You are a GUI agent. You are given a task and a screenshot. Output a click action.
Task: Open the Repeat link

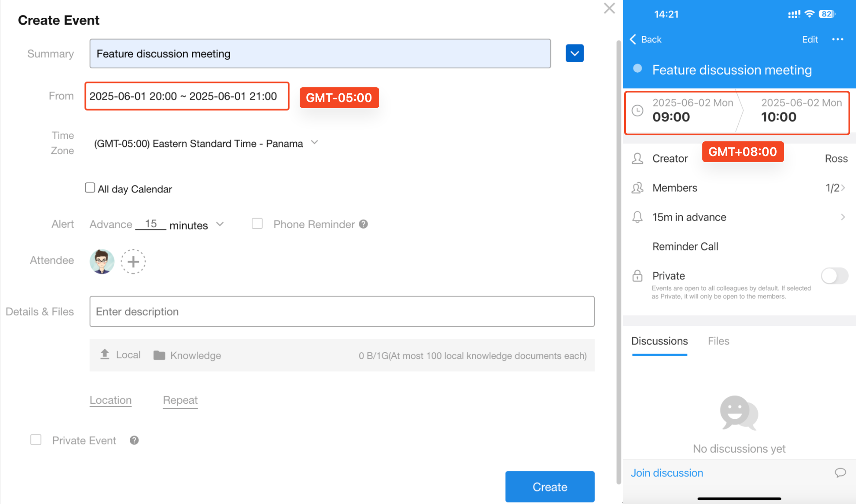[x=180, y=400]
